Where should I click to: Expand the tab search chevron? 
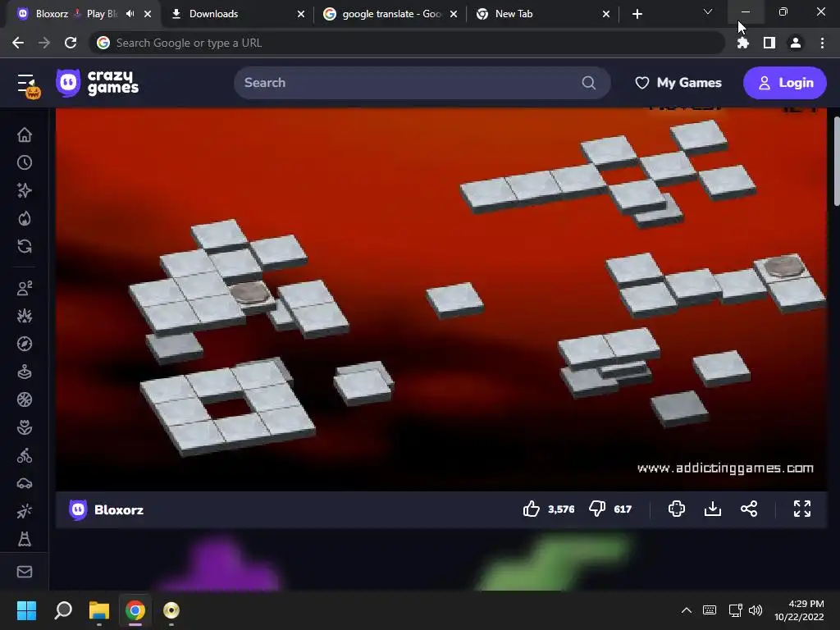[x=708, y=11]
